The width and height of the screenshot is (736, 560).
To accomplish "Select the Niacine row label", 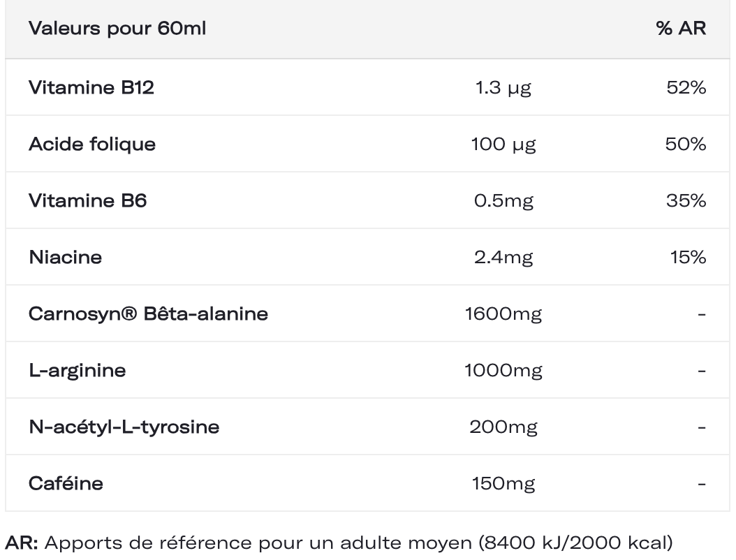I will pos(65,257).
